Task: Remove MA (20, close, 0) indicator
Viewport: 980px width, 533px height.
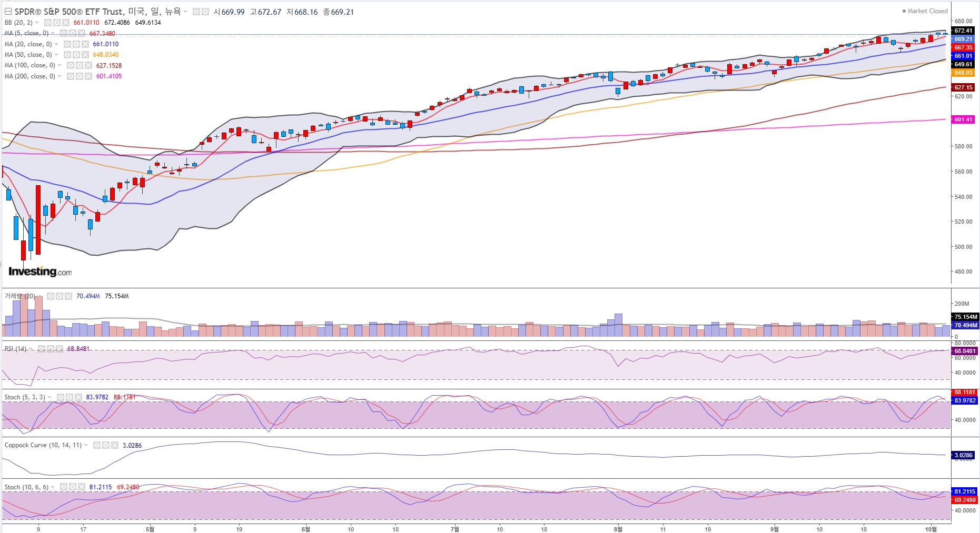Action: [85, 44]
